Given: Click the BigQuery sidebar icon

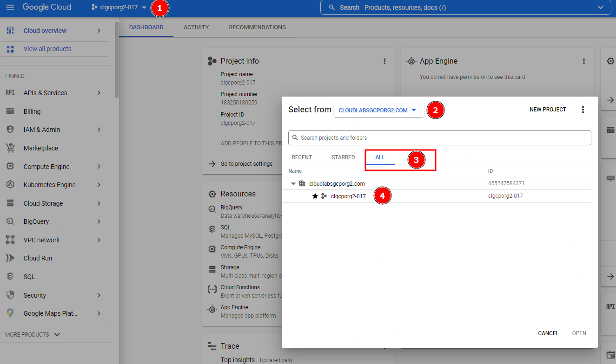Looking at the screenshot, I should 10,221.
